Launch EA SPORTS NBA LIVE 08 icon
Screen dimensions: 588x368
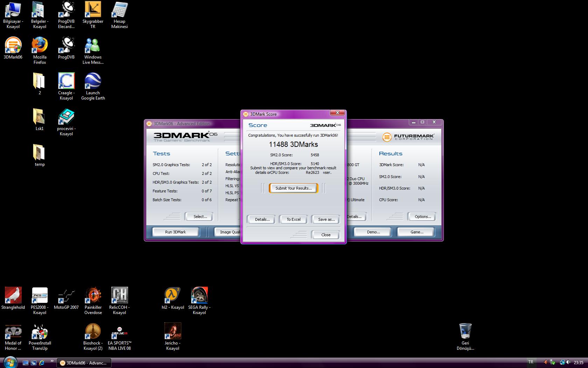tap(119, 336)
